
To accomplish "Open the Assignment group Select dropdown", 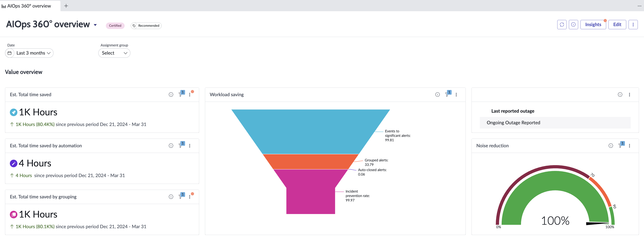I will [x=114, y=53].
